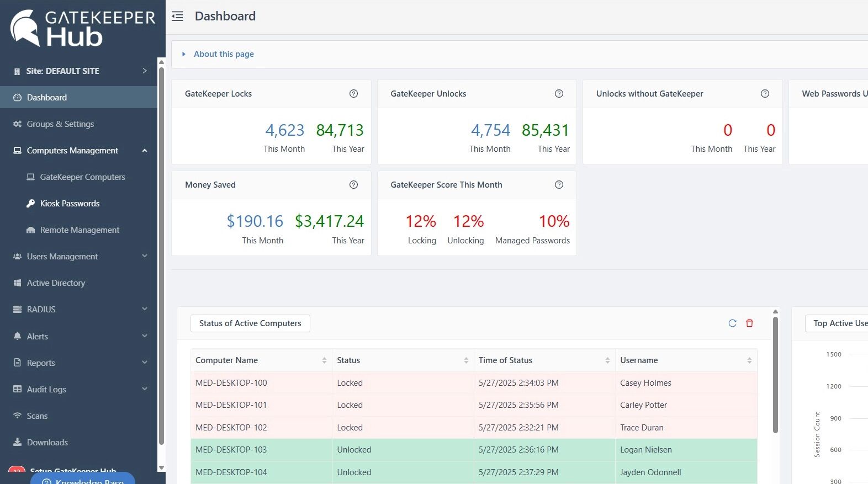Sort table by Time of Status arrows
This screenshot has width=868, height=484.
607,360
